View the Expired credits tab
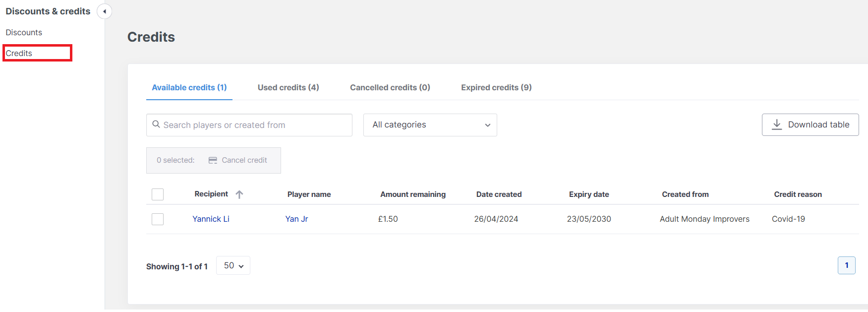 pyautogui.click(x=496, y=87)
